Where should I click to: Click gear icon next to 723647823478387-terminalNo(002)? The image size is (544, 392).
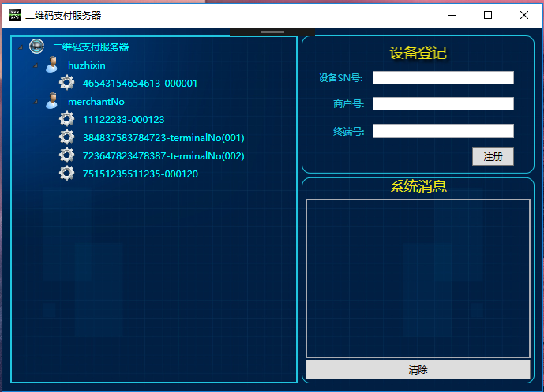pos(66,155)
